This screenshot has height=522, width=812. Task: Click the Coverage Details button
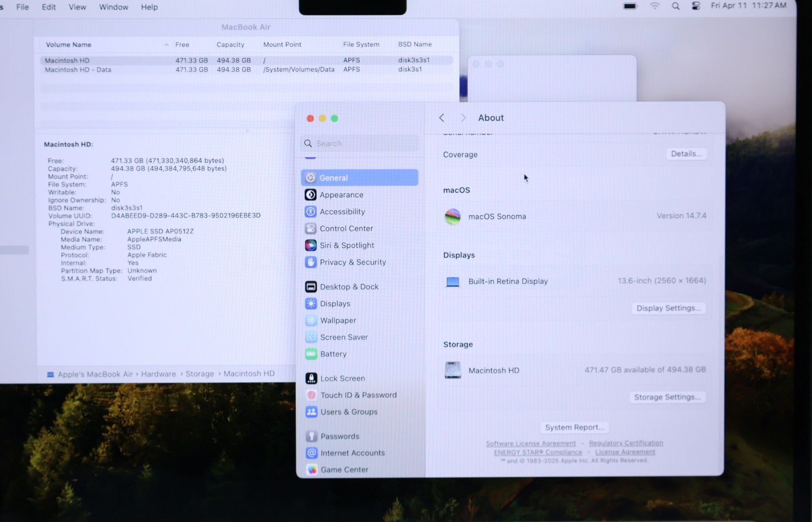[x=686, y=154]
